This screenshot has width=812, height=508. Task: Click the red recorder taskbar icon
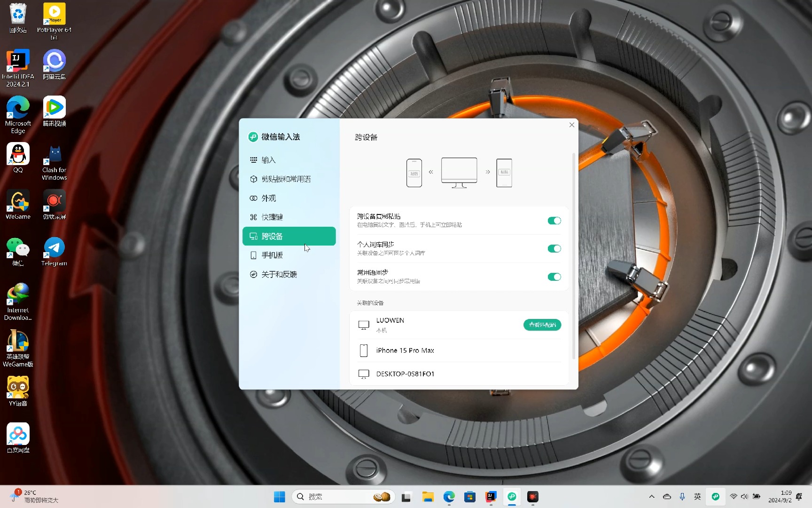pos(533,497)
